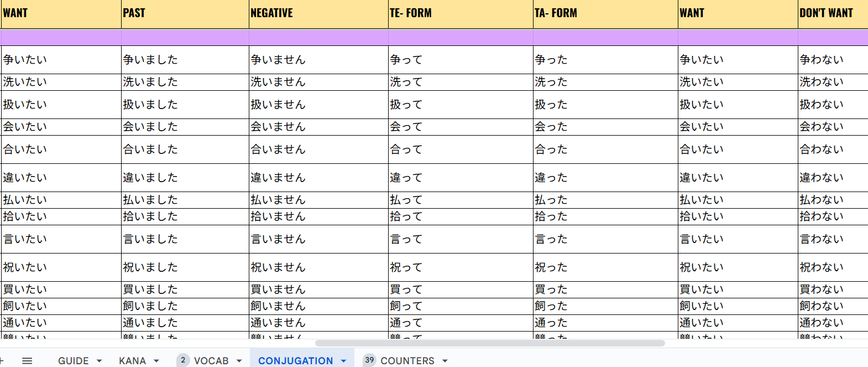
Task: Expand the KANA tab options arrow
Action: [156, 361]
